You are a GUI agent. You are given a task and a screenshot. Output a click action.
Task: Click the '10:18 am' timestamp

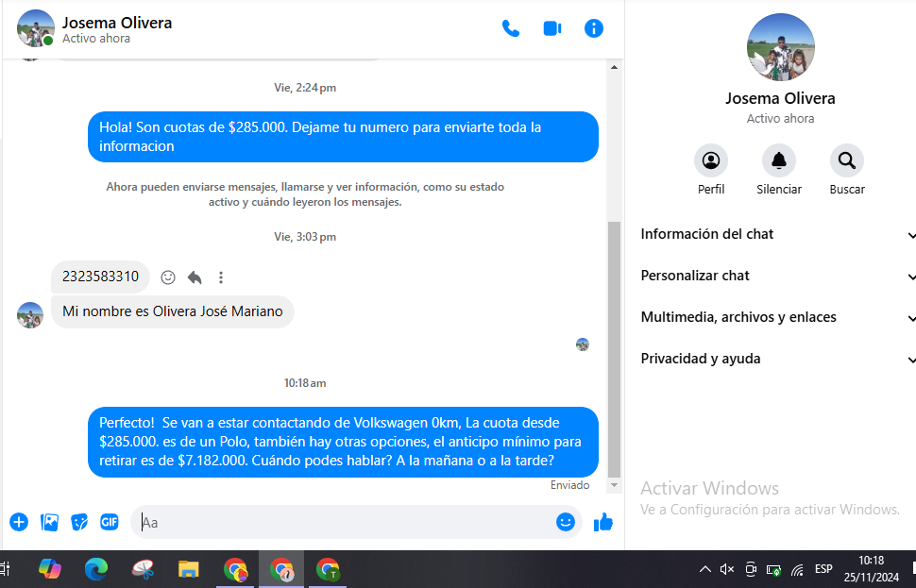point(305,383)
